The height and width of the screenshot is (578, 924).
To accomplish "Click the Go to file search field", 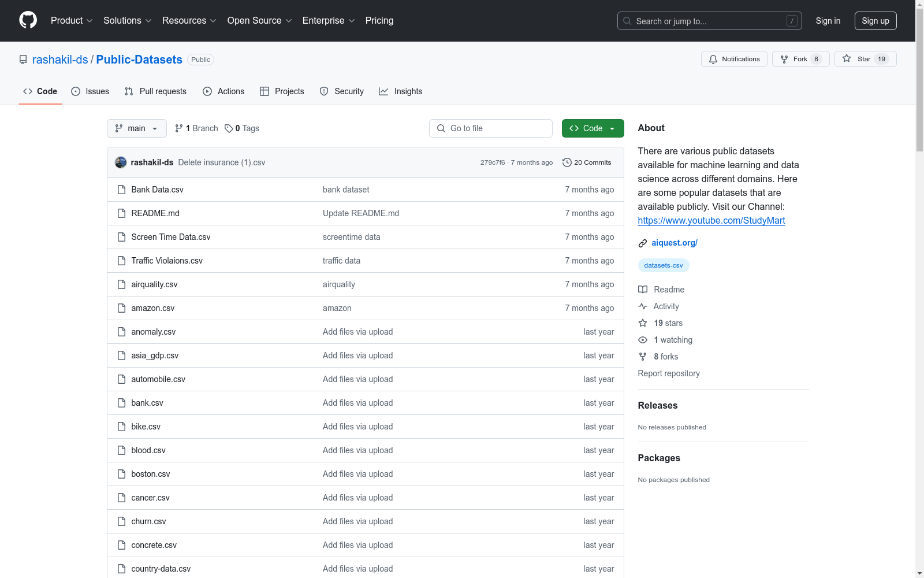I will tap(491, 128).
